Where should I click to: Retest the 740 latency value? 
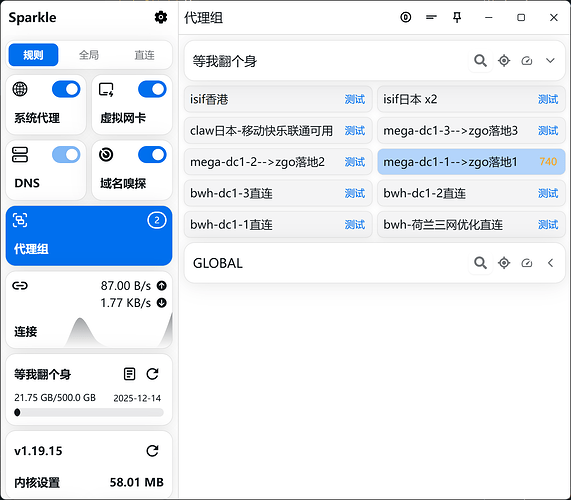tap(548, 161)
